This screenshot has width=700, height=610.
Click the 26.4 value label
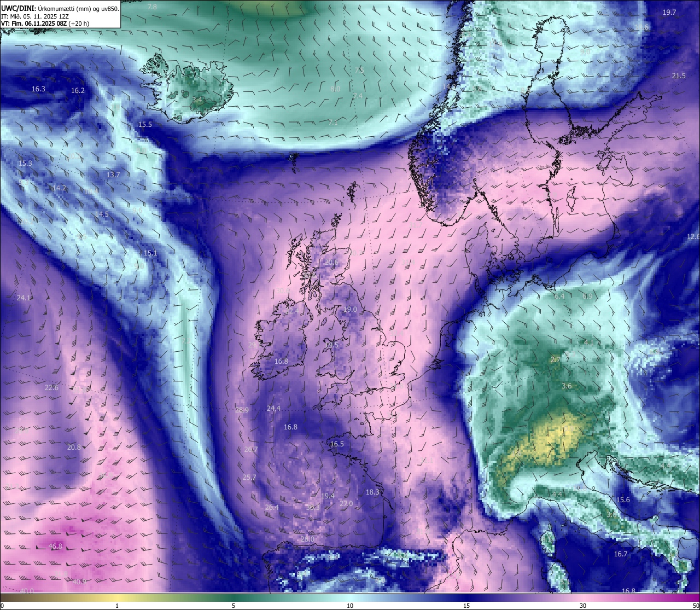coord(272,508)
